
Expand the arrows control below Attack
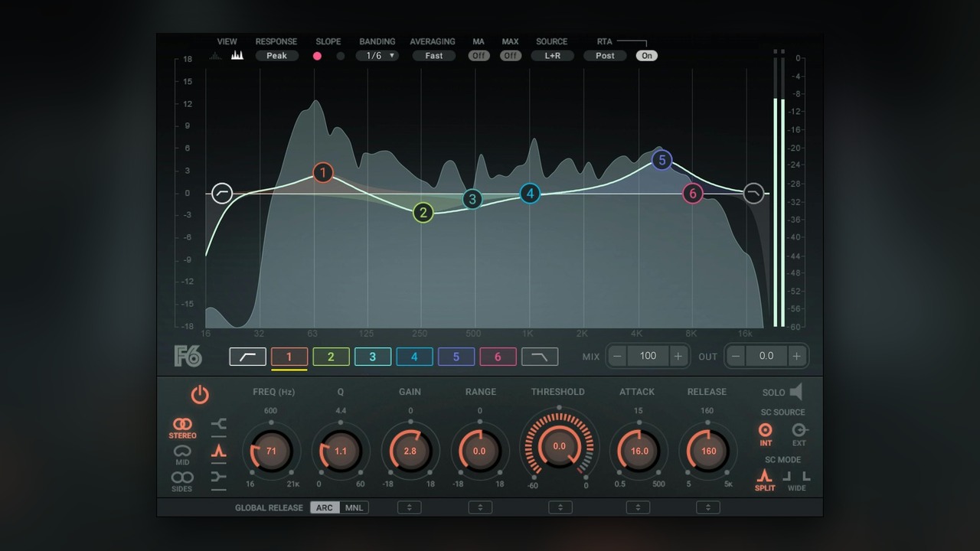(x=638, y=507)
